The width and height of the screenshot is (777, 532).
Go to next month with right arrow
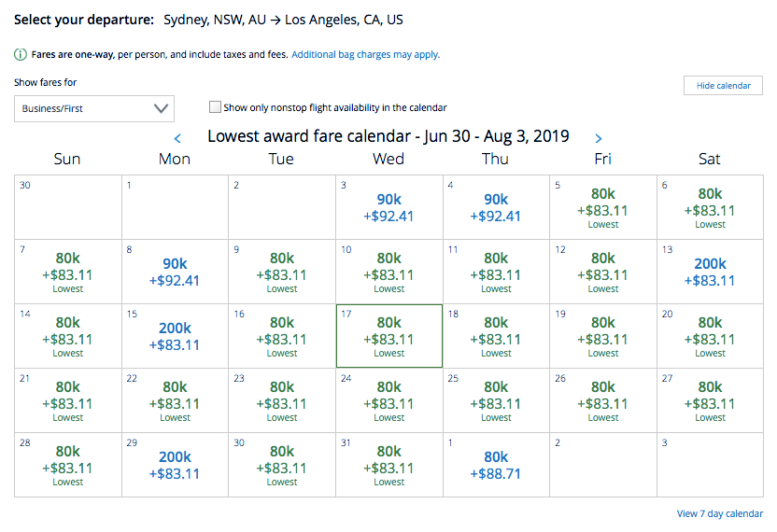(x=599, y=138)
